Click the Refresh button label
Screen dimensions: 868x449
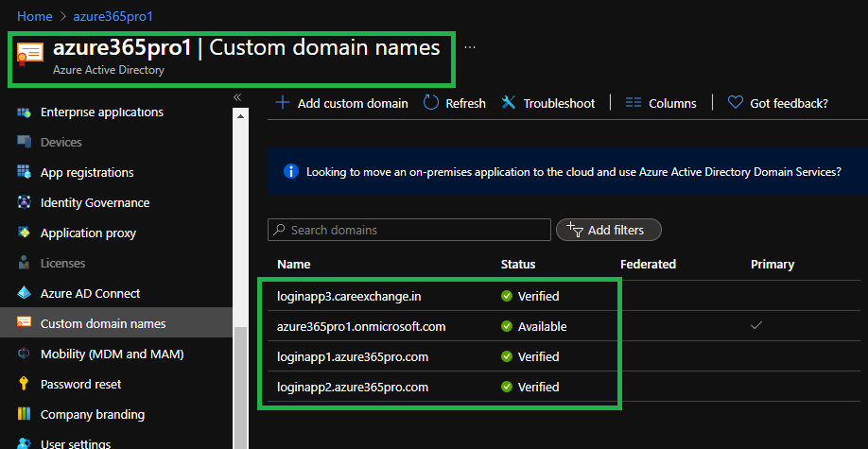[465, 104]
